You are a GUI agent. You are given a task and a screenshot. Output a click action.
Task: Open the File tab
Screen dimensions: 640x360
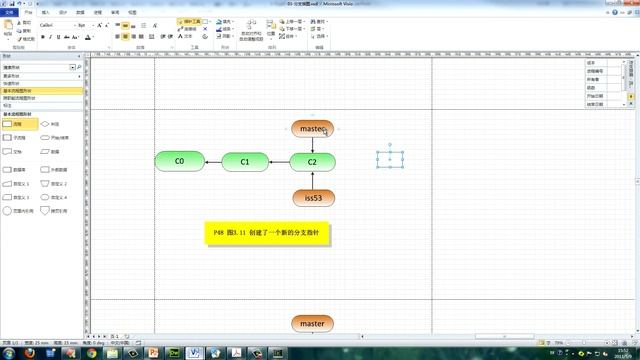tap(9, 13)
